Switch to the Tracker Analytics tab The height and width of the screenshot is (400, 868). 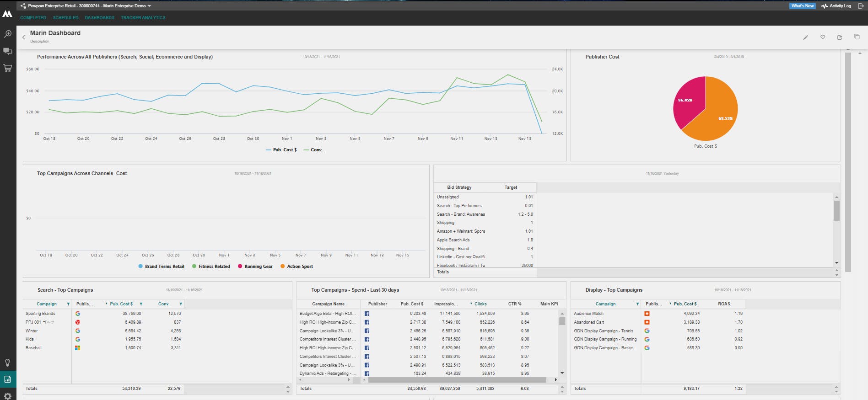pos(143,18)
